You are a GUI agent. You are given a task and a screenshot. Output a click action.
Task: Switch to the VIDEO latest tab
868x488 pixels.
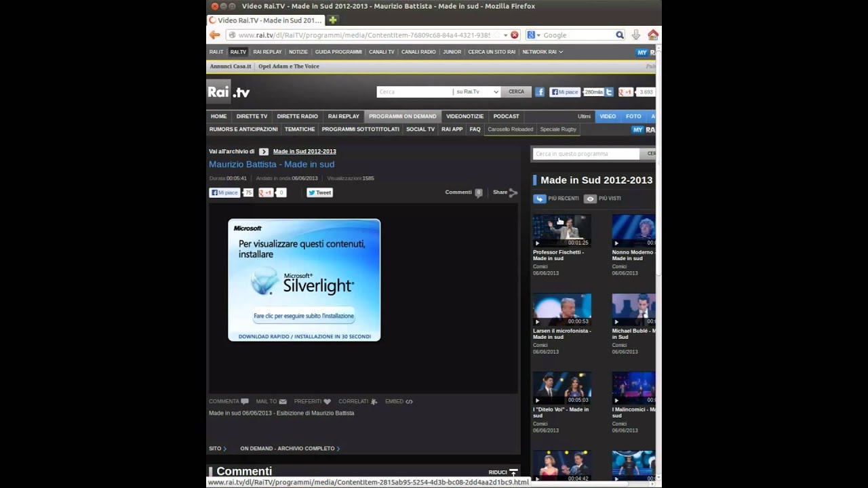[608, 117]
